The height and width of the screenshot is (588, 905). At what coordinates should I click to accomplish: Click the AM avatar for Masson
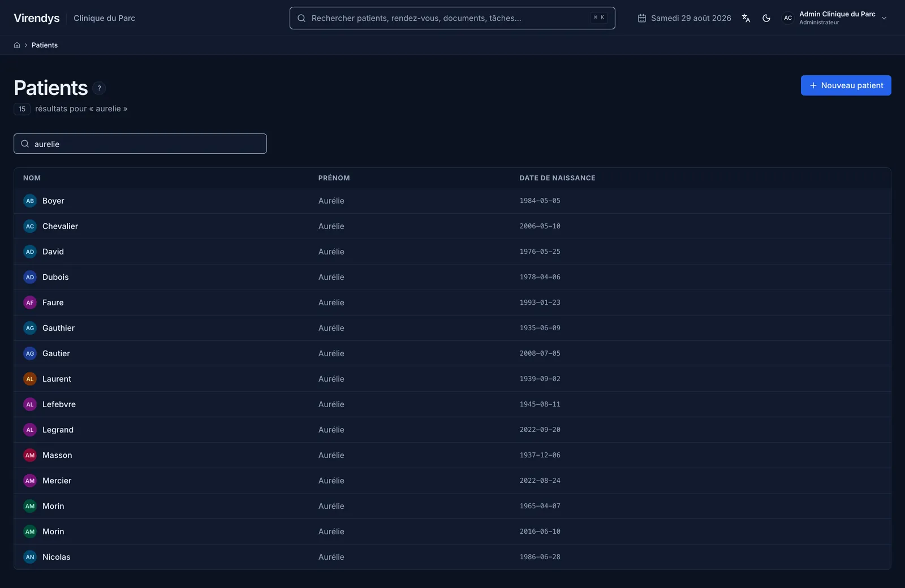coord(30,455)
